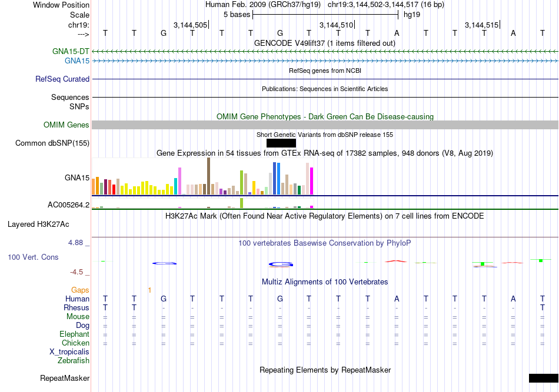The width and height of the screenshot is (559, 392).
Task: Select the X_tropicalis alignment row label
Action: [x=69, y=352]
